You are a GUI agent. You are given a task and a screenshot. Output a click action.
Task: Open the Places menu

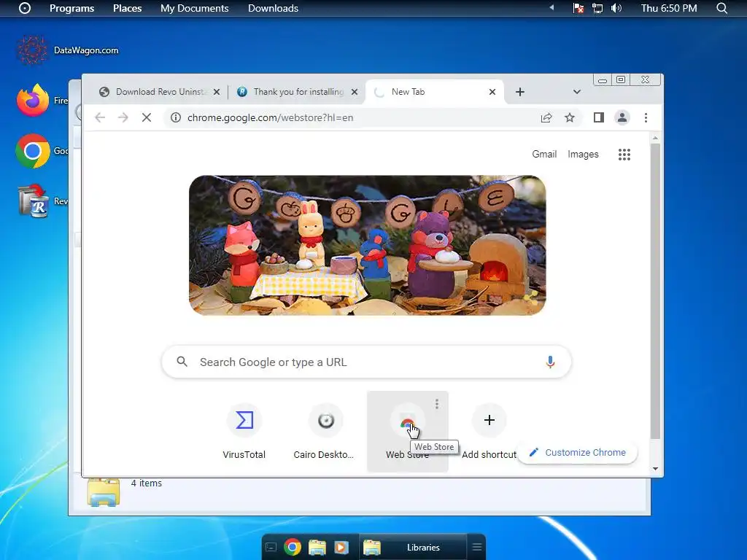(127, 8)
